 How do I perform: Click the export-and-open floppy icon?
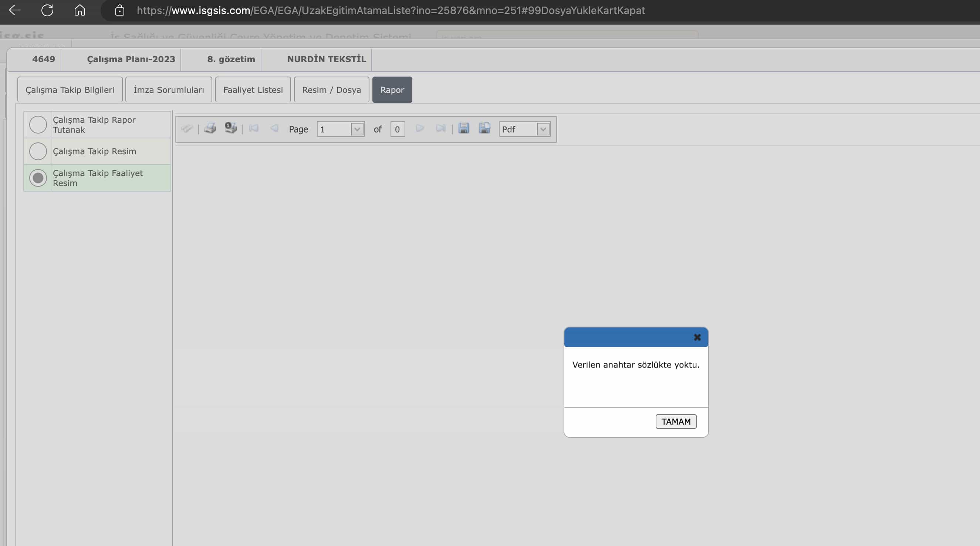[484, 129]
